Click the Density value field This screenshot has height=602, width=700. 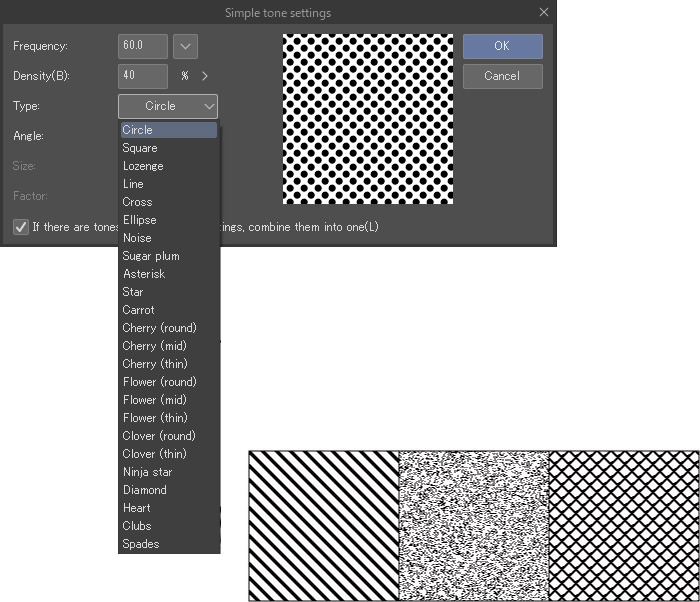[x=143, y=76]
